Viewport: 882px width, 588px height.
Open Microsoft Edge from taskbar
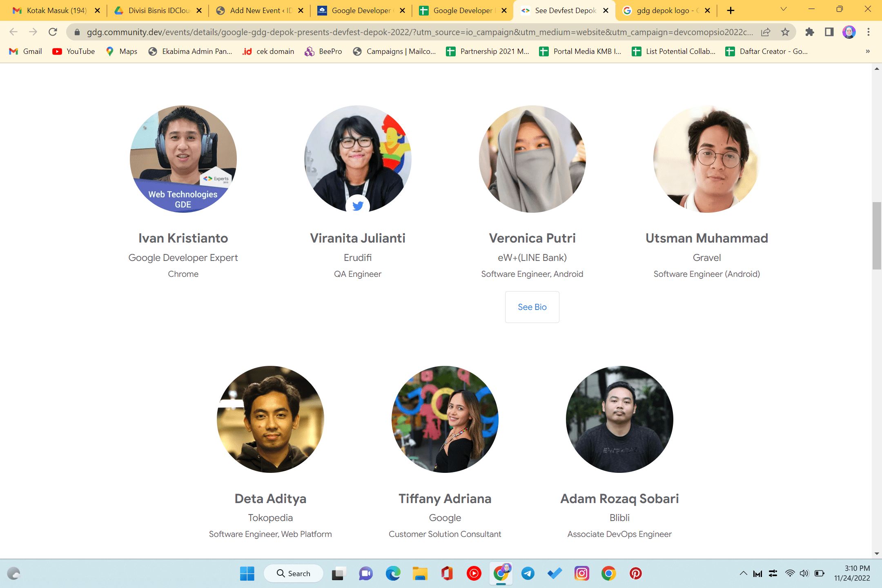[393, 573]
